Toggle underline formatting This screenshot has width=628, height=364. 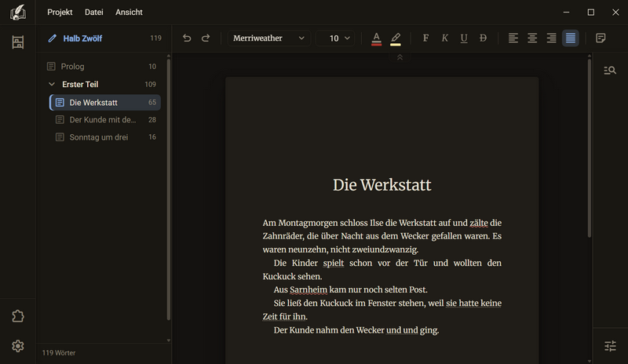point(464,38)
